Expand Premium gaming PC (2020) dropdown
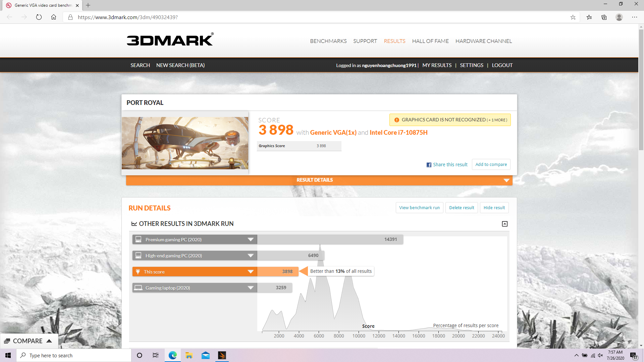 tap(251, 239)
